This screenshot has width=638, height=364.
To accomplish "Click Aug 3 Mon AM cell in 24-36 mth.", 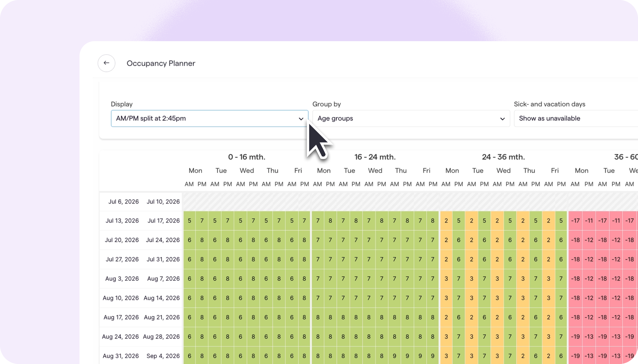I will 446,279.
